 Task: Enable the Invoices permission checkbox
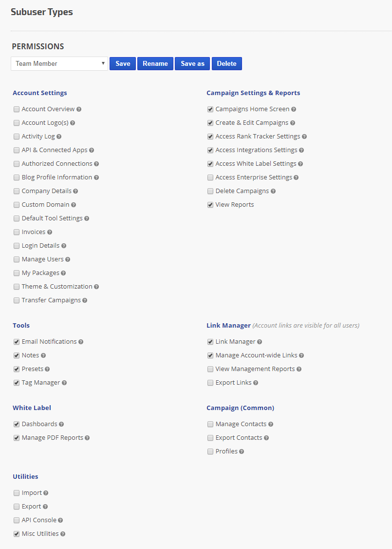point(17,232)
